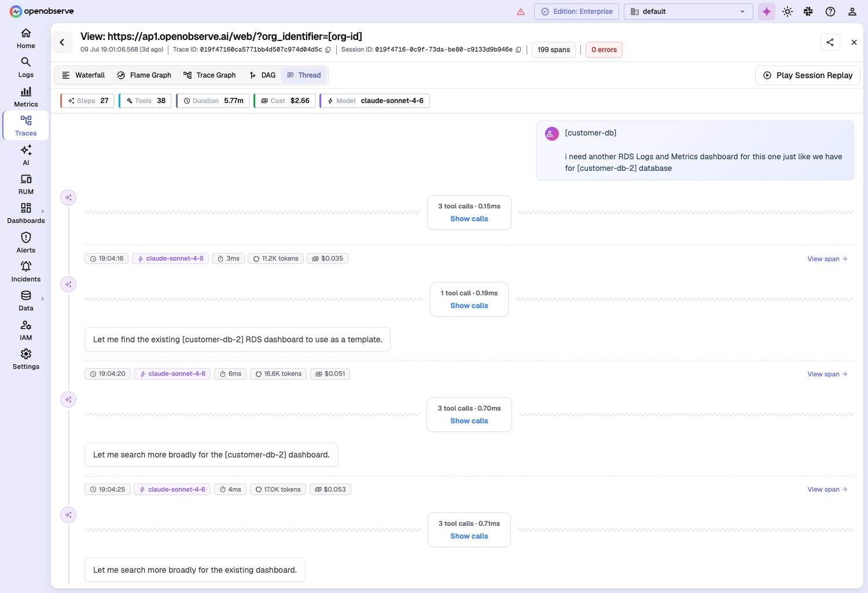Open IAM settings page
The image size is (868, 593).
coord(25,330)
